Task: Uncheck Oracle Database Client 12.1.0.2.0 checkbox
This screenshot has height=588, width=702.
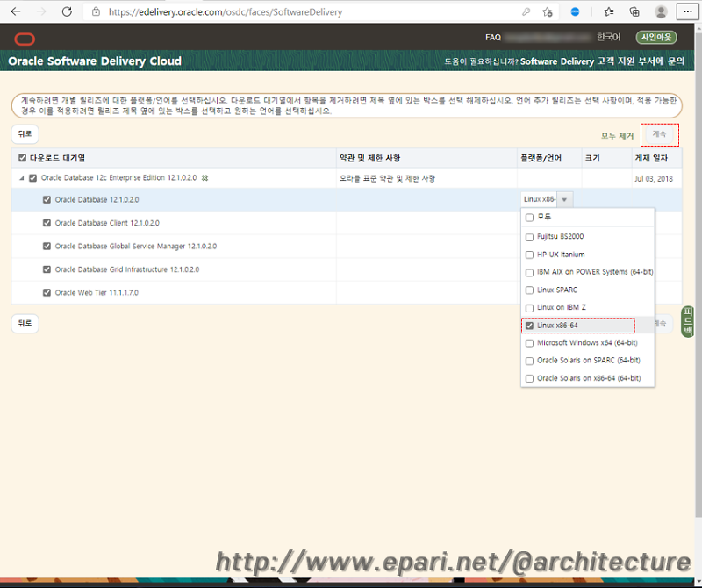Action: (47, 223)
